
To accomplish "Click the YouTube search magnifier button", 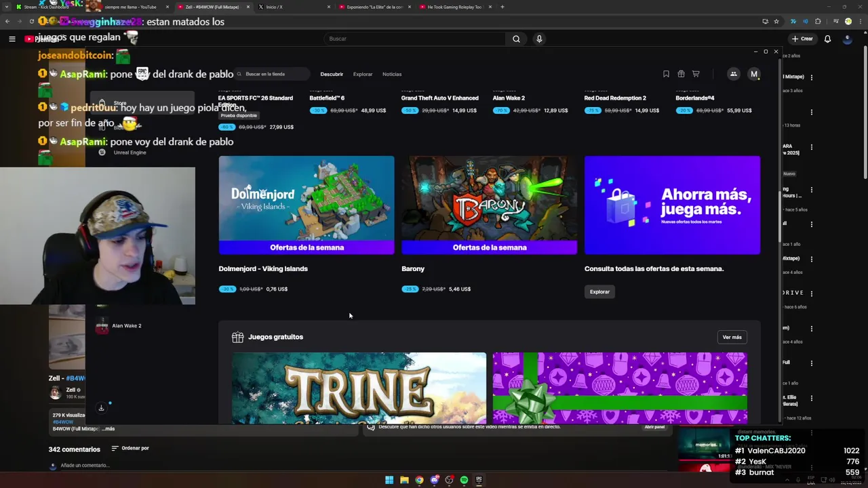I will coord(516,39).
